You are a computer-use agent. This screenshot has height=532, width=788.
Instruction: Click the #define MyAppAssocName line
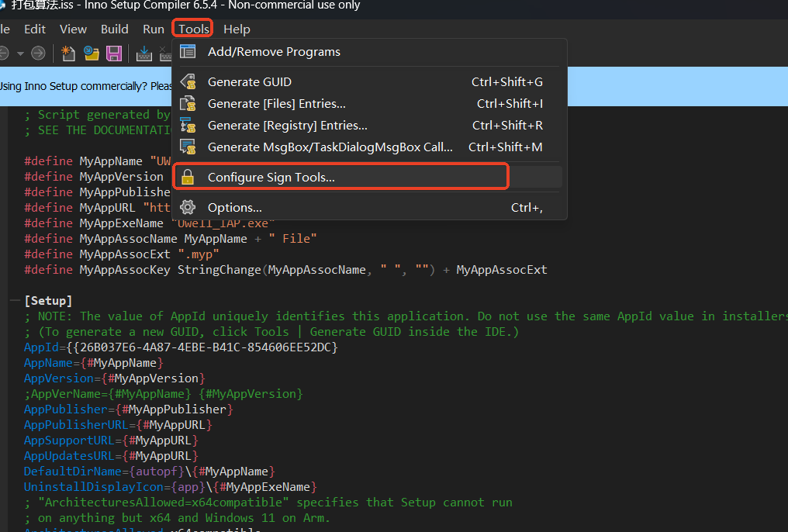pyautogui.click(x=171, y=239)
